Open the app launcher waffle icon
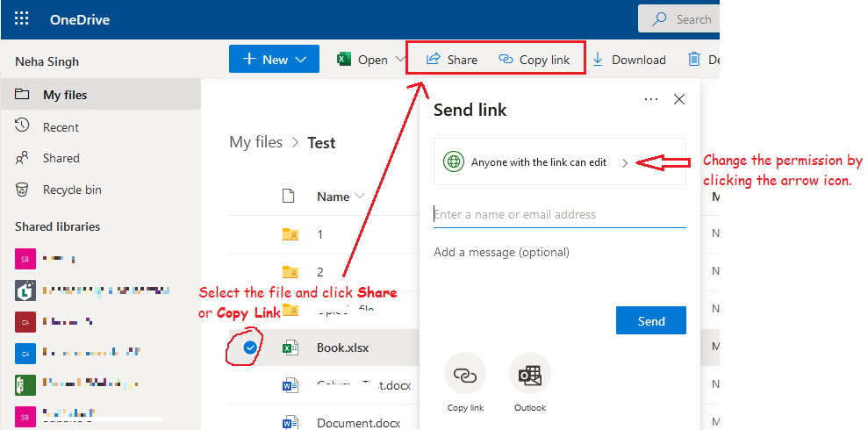 pos(22,19)
